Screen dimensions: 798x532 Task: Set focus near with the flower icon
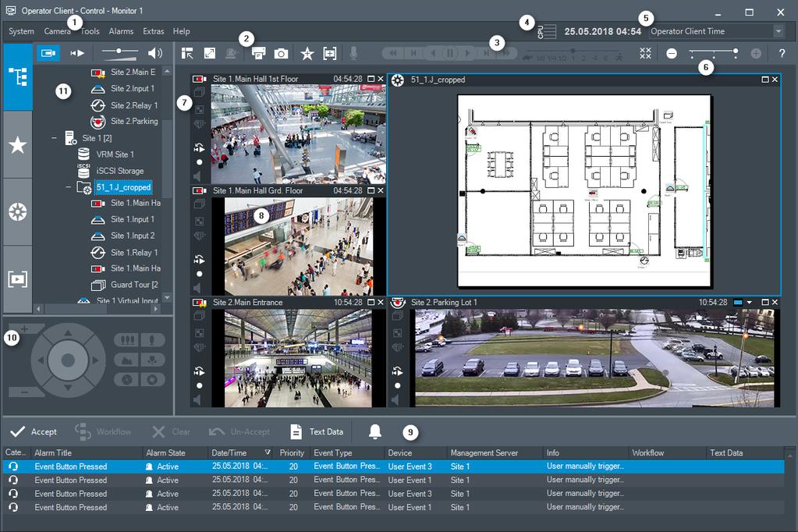tap(152, 360)
